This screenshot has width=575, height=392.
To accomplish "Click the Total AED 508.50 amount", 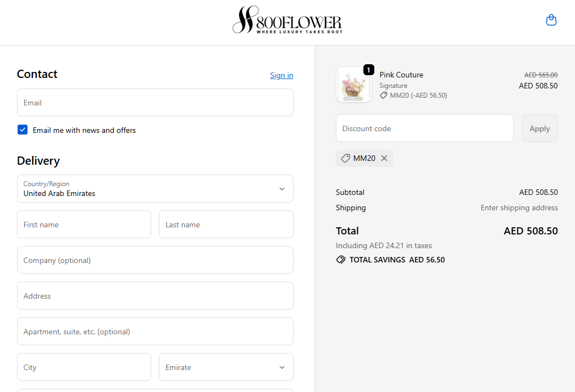I will tap(530, 231).
